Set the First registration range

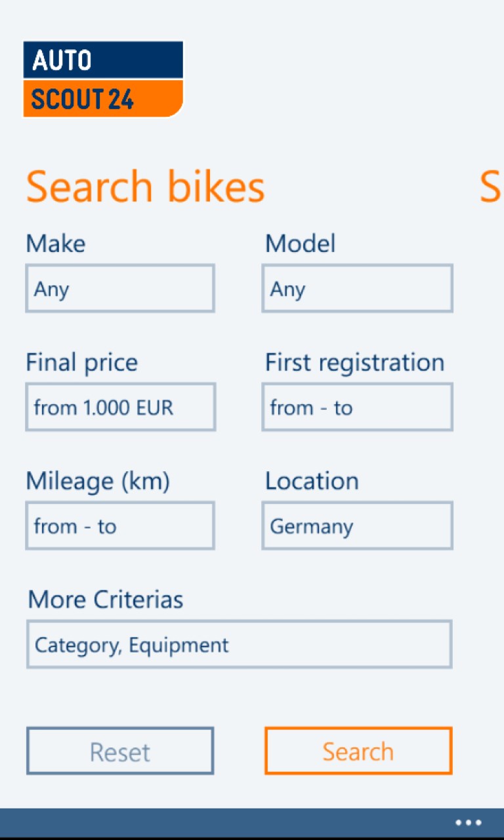(x=357, y=408)
